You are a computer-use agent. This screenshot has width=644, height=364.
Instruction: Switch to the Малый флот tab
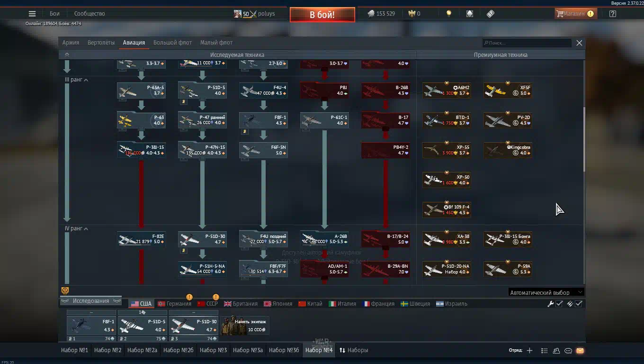point(216,43)
